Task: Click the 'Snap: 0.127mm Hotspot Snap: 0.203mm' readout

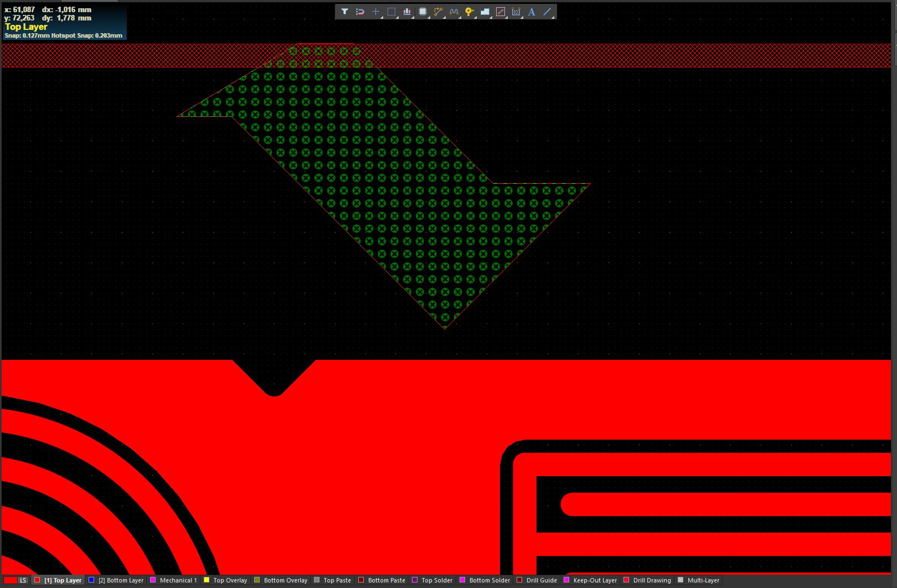Action: [x=63, y=35]
